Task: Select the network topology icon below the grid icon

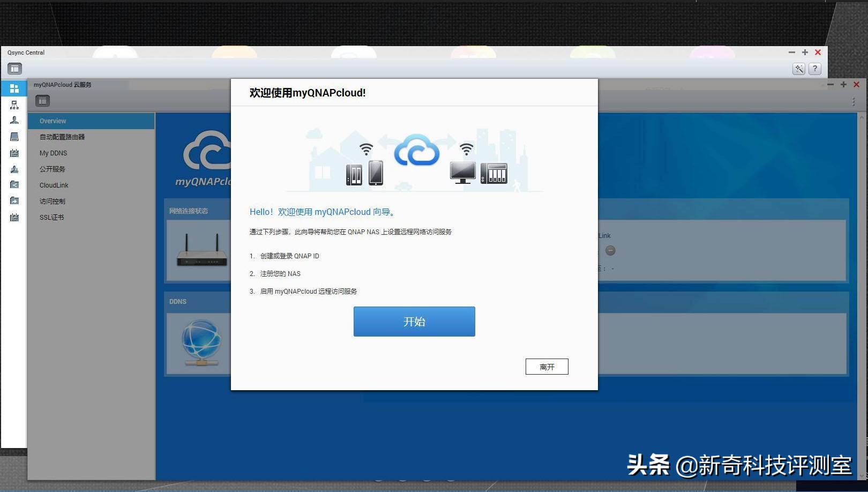Action: coord(14,105)
